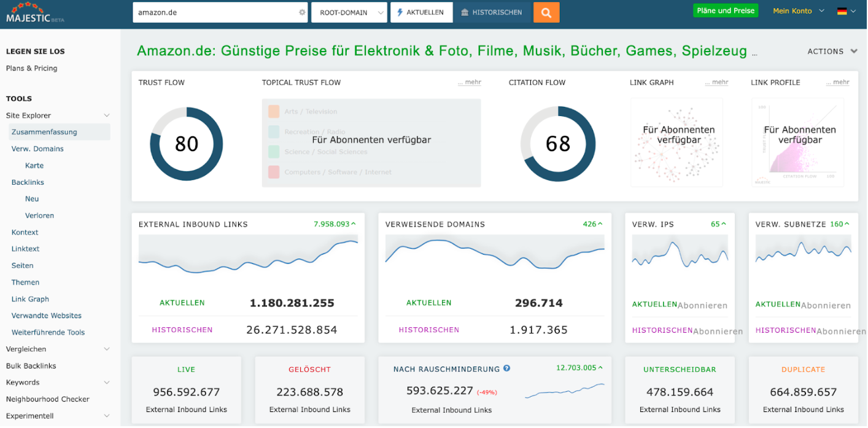The height and width of the screenshot is (428, 868).
Task: Open Kontext in the sidebar
Action: coord(25,233)
